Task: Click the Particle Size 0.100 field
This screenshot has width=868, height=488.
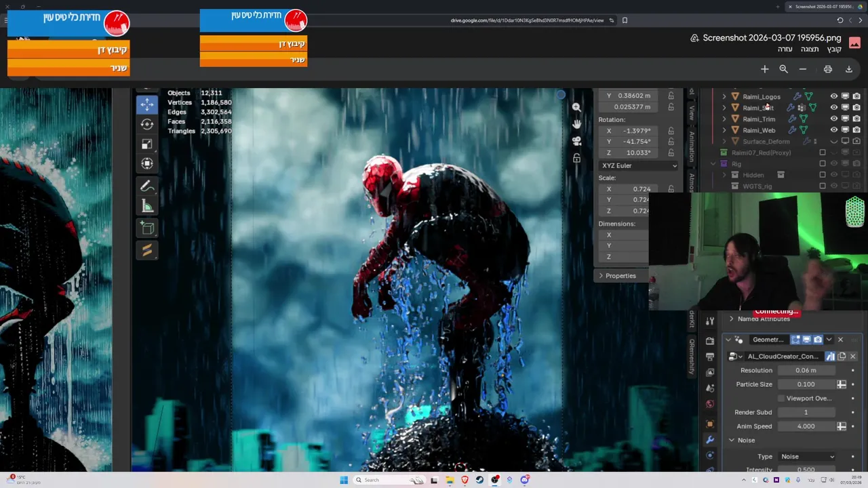Action: [806, 384]
